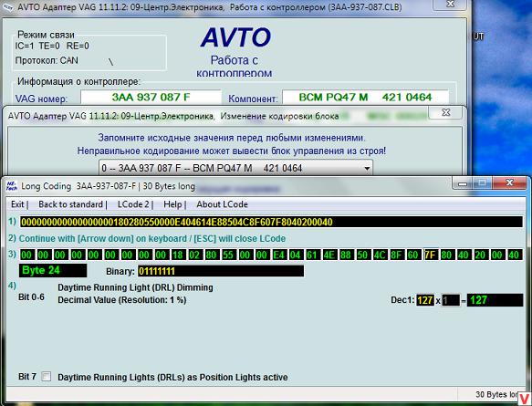Open About LCode
532x406 pixels.
point(223,204)
